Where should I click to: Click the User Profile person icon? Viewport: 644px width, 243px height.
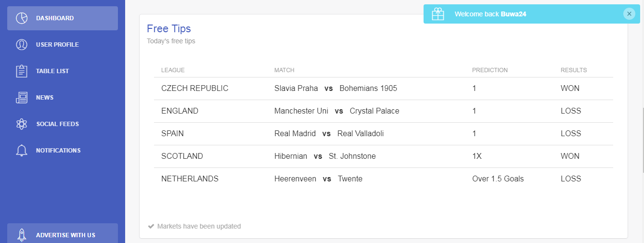[x=22, y=45]
